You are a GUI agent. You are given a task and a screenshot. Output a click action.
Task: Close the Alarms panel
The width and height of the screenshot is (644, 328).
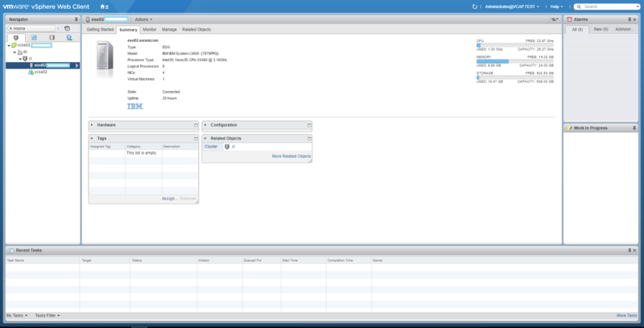click(634, 19)
